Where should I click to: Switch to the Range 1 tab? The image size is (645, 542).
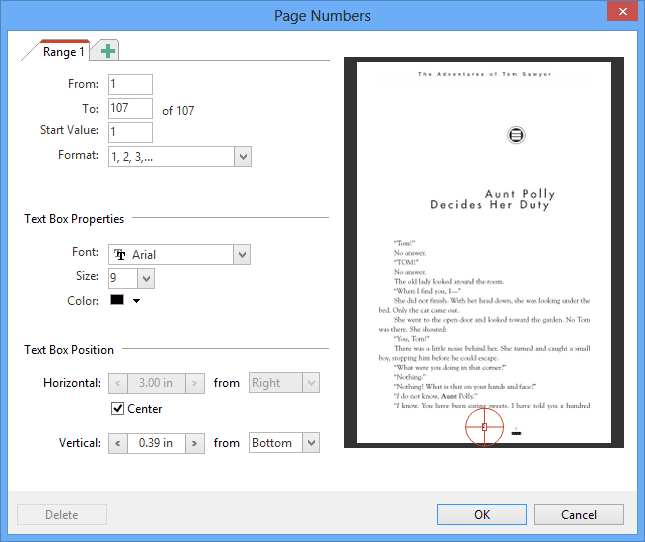pyautogui.click(x=63, y=51)
